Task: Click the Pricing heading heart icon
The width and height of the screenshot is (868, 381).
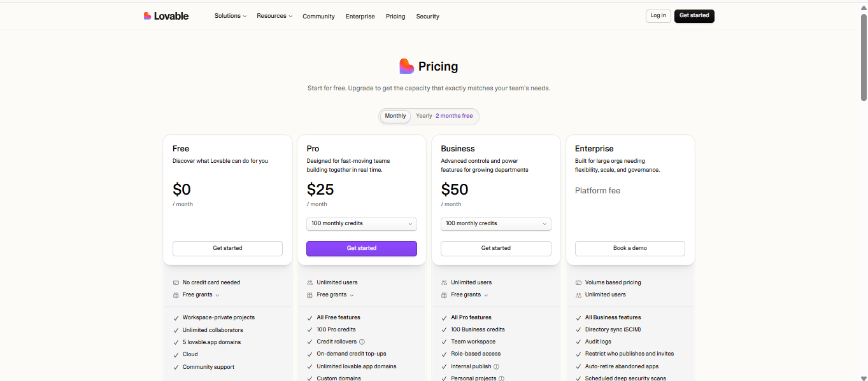Action: [x=406, y=66]
